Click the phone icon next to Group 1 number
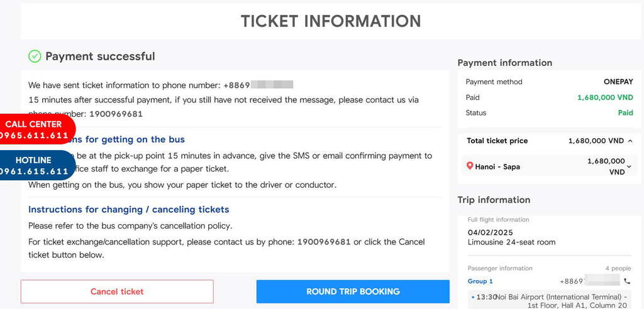Screen dimensions: 644x309 (x=627, y=281)
